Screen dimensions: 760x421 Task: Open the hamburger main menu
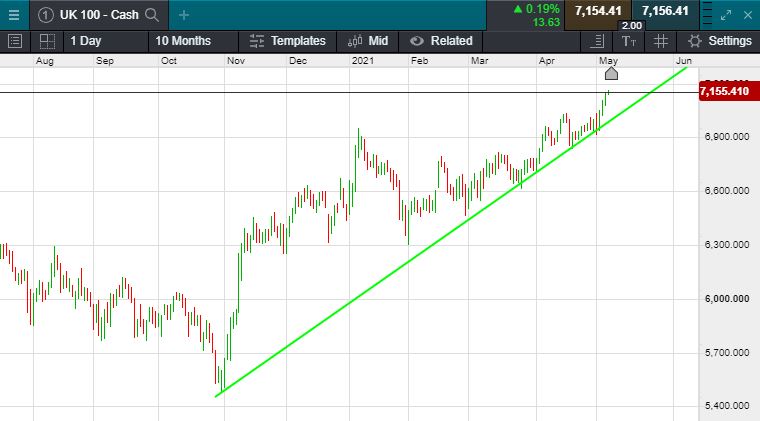13,14
